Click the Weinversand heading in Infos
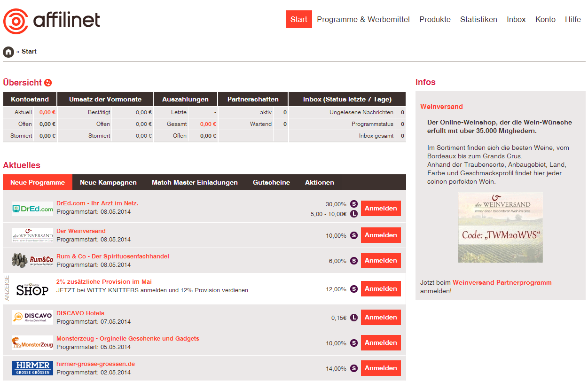 pos(441,107)
